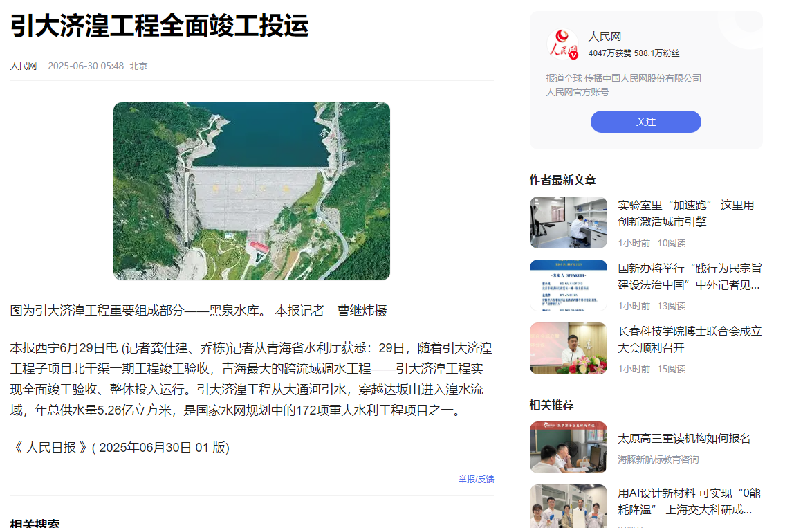Open thumbnail of 国新办 press conference article
The width and height of the screenshot is (812, 528).
(x=568, y=286)
